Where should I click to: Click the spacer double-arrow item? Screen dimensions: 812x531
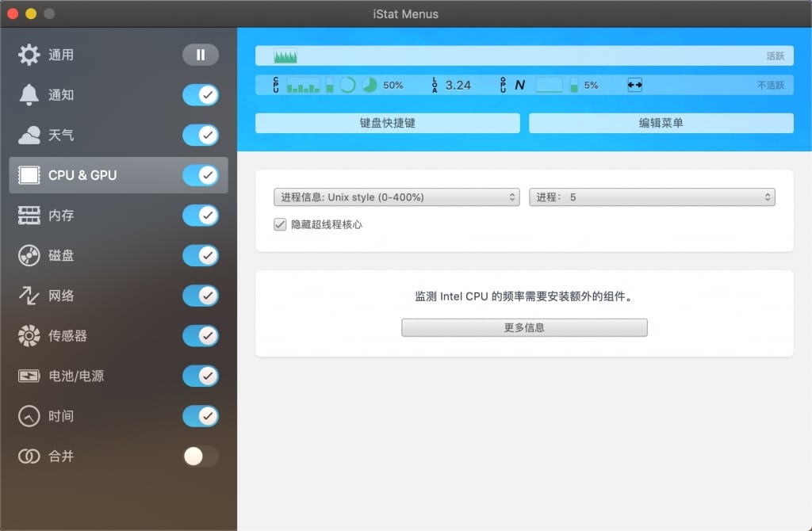[x=635, y=85]
